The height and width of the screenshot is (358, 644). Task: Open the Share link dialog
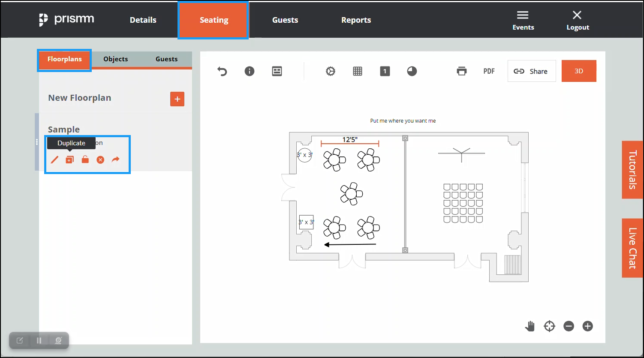pos(532,71)
